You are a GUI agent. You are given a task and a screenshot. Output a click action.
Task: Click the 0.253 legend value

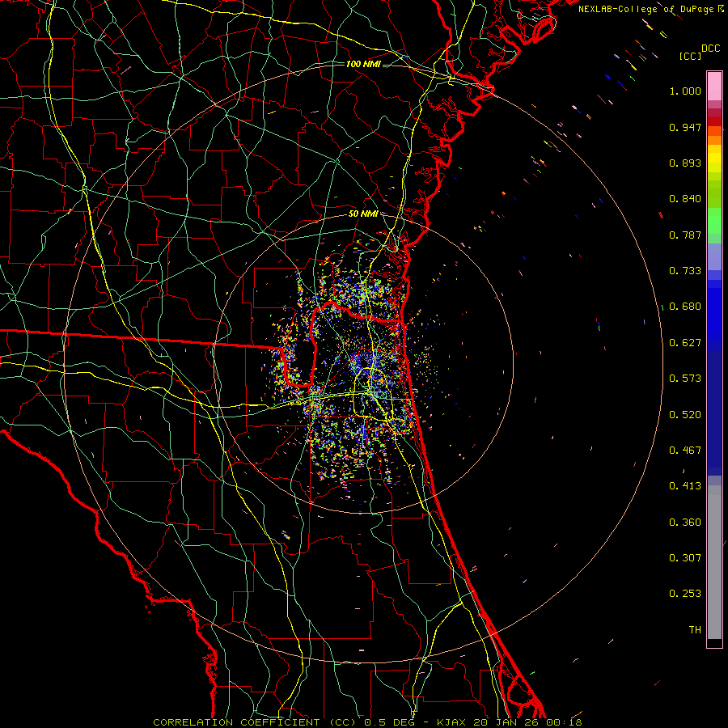[685, 594]
